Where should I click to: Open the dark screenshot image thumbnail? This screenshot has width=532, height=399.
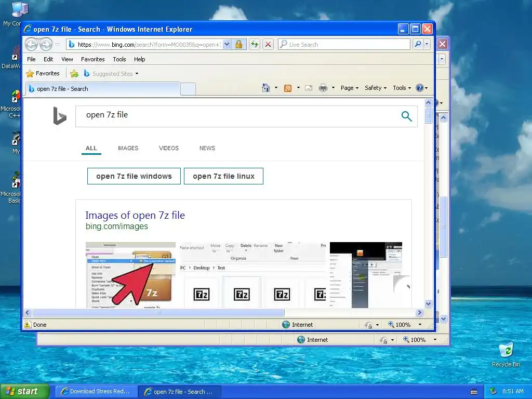tap(366, 275)
